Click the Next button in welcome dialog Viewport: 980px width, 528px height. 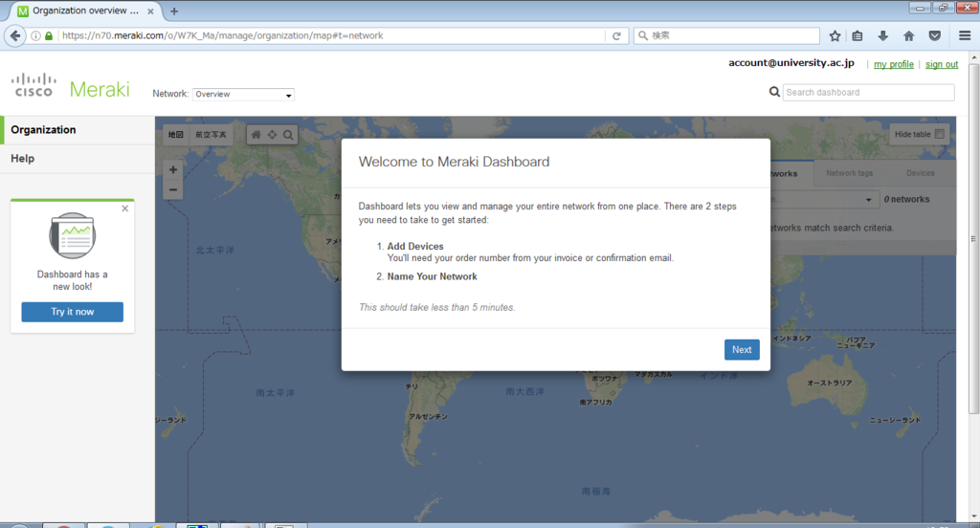click(742, 350)
